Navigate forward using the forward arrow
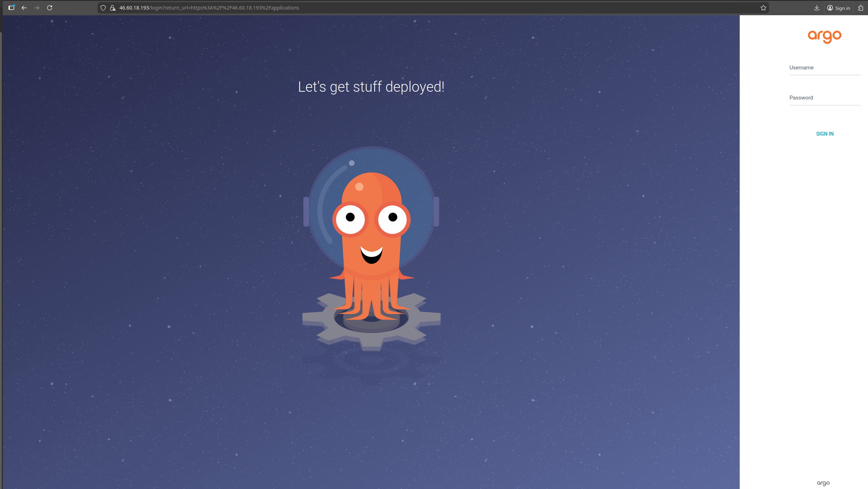Screen dimensions: 868x489 pos(37,7)
